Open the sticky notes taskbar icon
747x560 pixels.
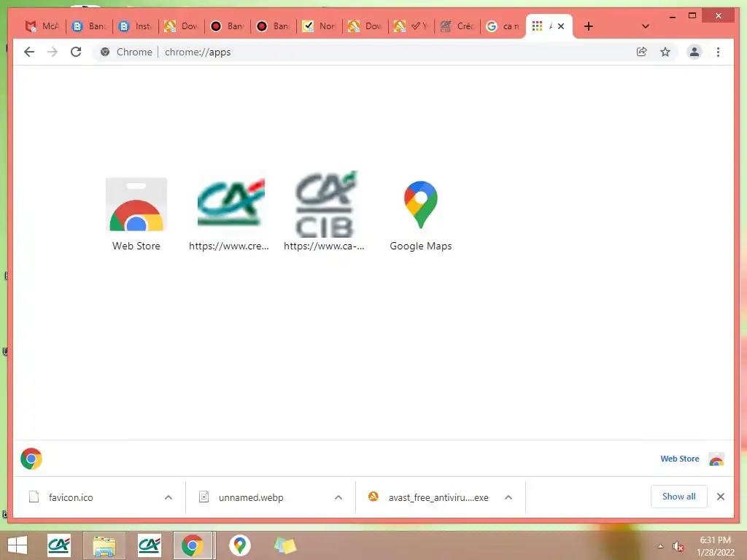click(x=285, y=545)
